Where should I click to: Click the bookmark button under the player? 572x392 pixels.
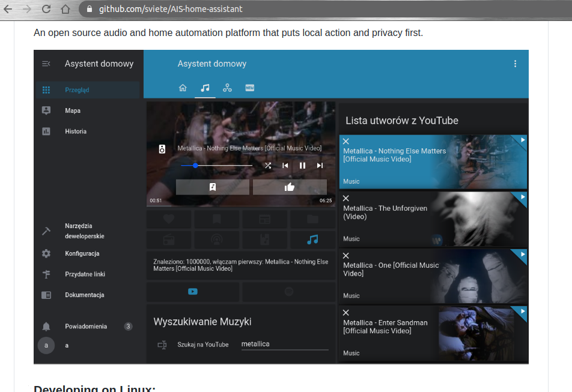coord(213,187)
